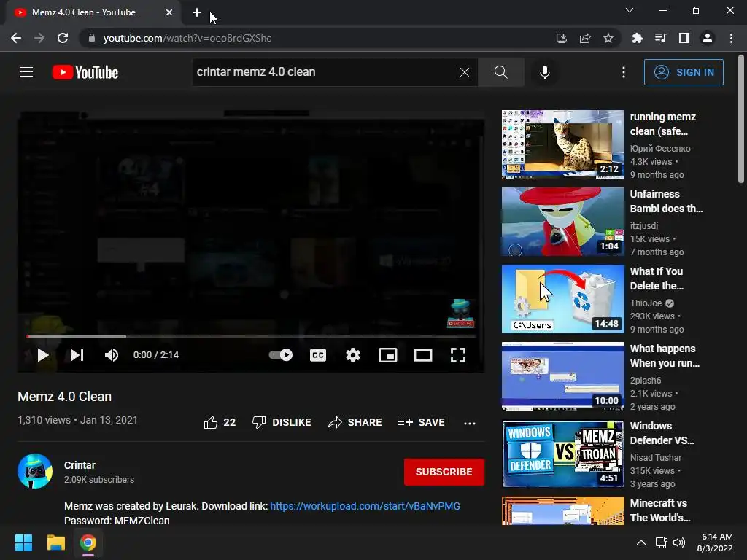The height and width of the screenshot is (560, 747).
Task: Subscribe to Crintar channel
Action: tap(444, 472)
